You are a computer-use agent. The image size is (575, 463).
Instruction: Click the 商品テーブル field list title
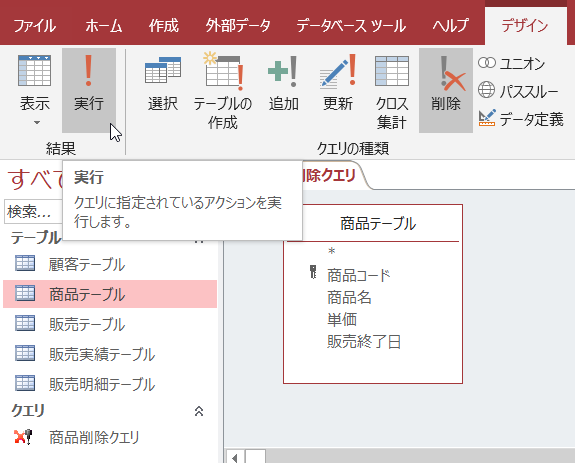pyautogui.click(x=378, y=223)
